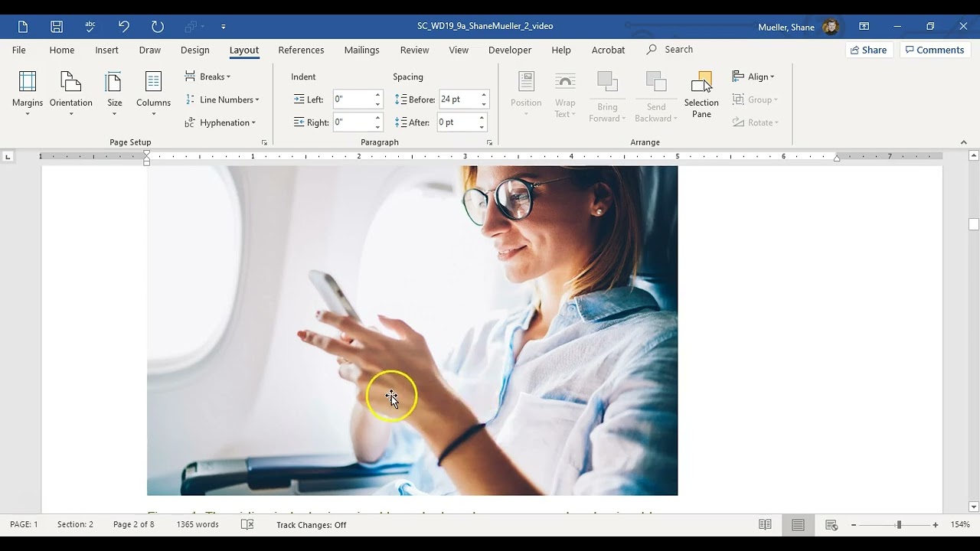Zoom in with the plus button

tap(936, 525)
